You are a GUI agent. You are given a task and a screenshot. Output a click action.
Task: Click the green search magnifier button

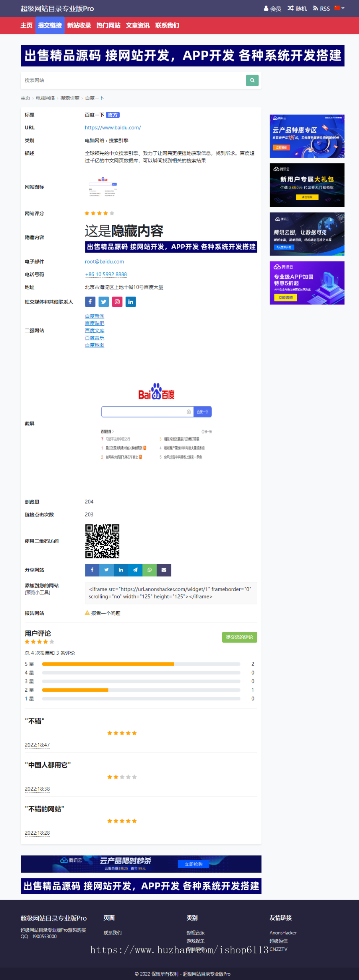(x=252, y=80)
